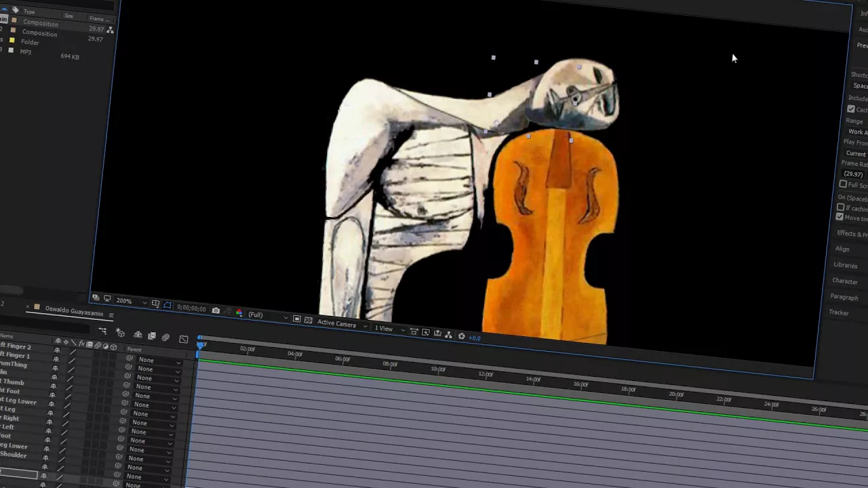Open the Libraries panel tab

[x=846, y=265]
